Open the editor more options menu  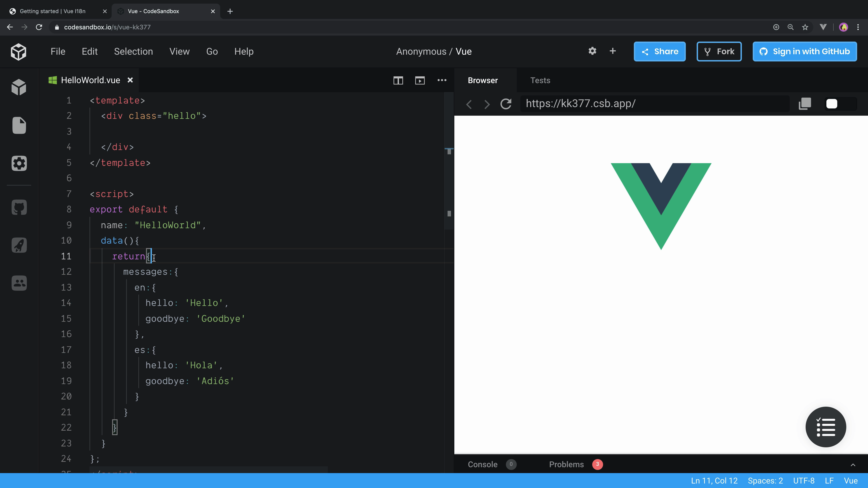pos(442,80)
